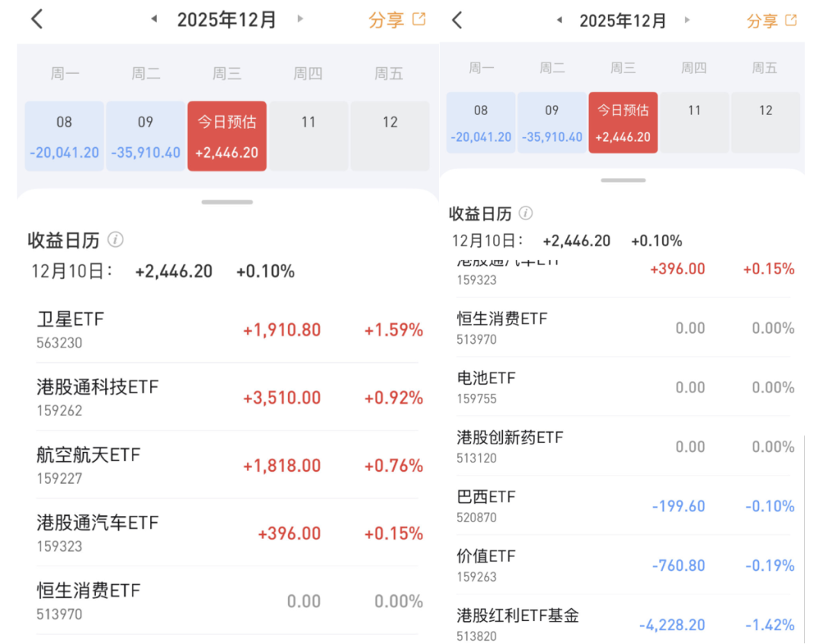Go to previous month in right panel
Viewport: 823px width, 644px height.
click(x=559, y=20)
